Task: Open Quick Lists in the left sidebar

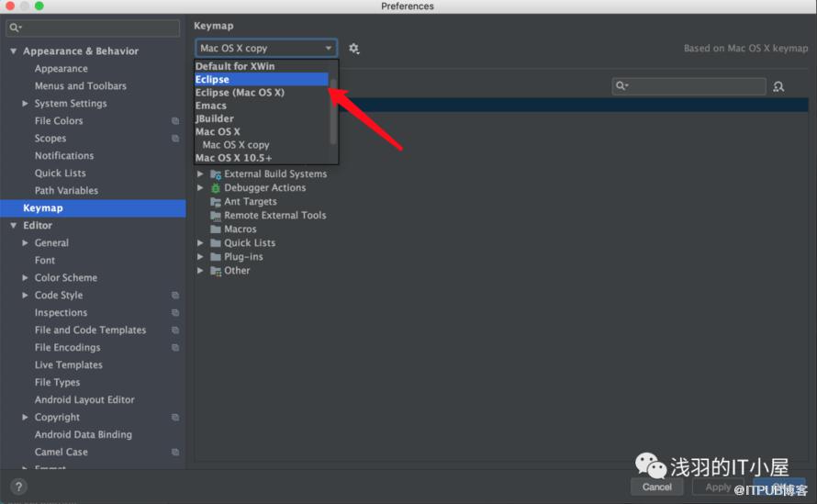Action: click(x=60, y=173)
